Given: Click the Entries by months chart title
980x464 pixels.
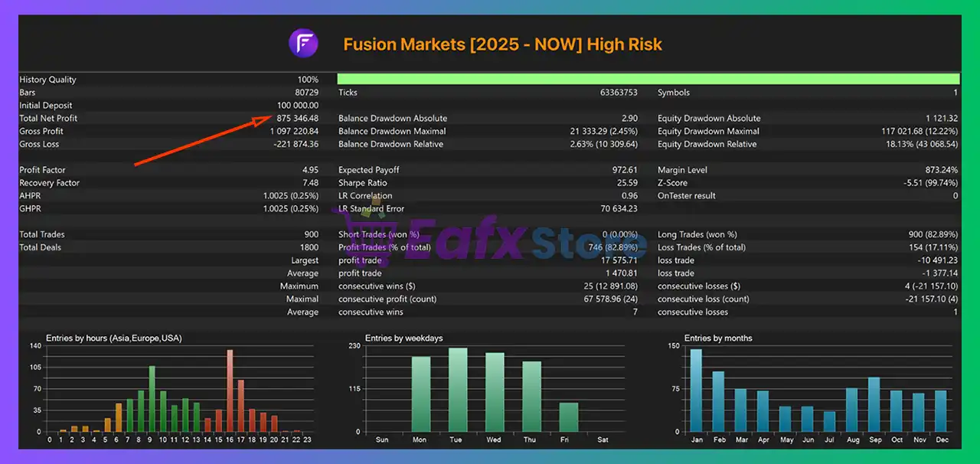Looking at the screenshot, I should click(x=718, y=338).
